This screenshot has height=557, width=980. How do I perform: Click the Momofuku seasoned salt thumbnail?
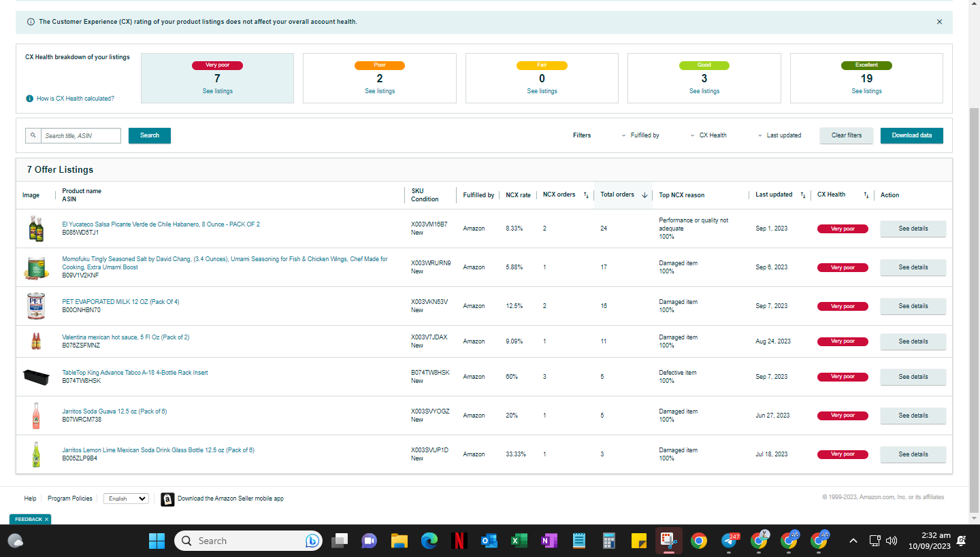(35, 267)
